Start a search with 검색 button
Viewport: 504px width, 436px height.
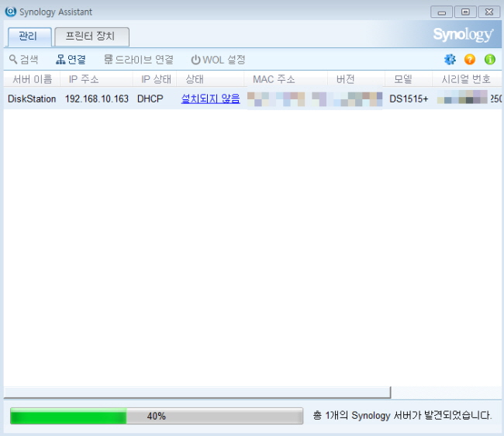coord(23,60)
